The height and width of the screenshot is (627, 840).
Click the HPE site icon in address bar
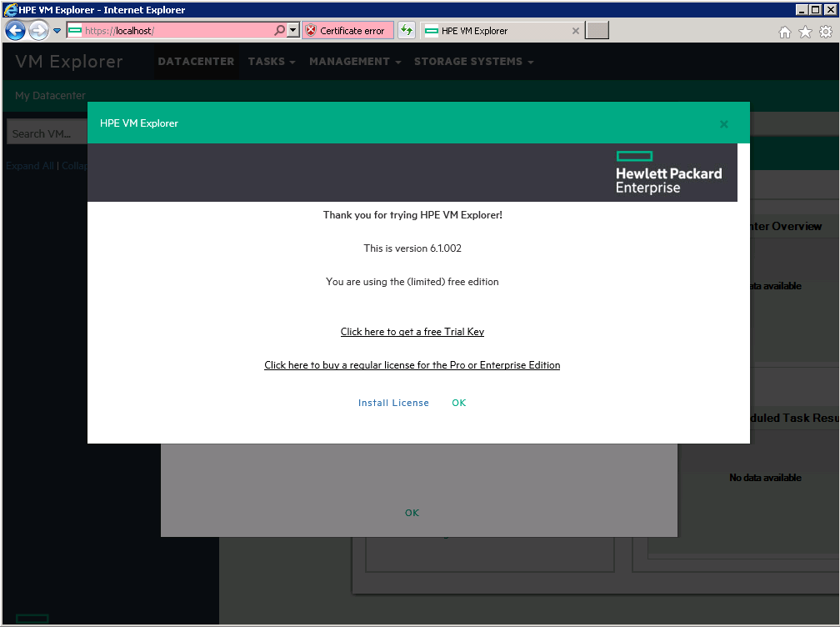tap(75, 31)
